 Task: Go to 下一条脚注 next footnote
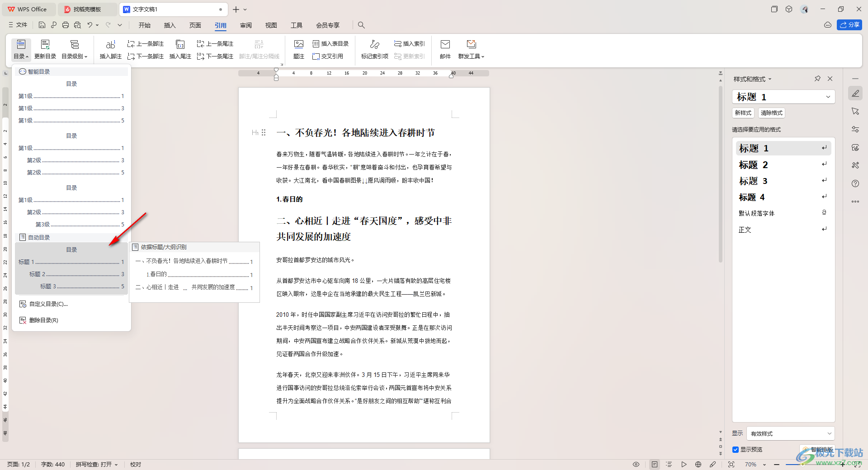146,56
